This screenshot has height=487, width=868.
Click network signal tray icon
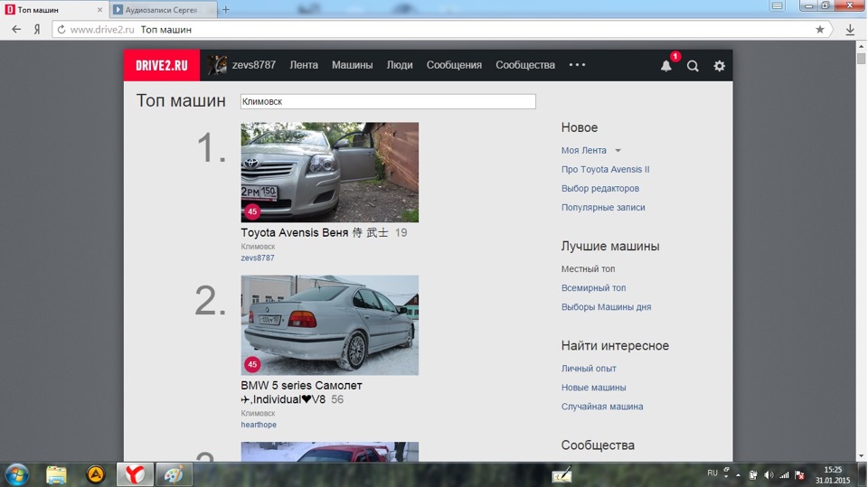click(x=785, y=475)
